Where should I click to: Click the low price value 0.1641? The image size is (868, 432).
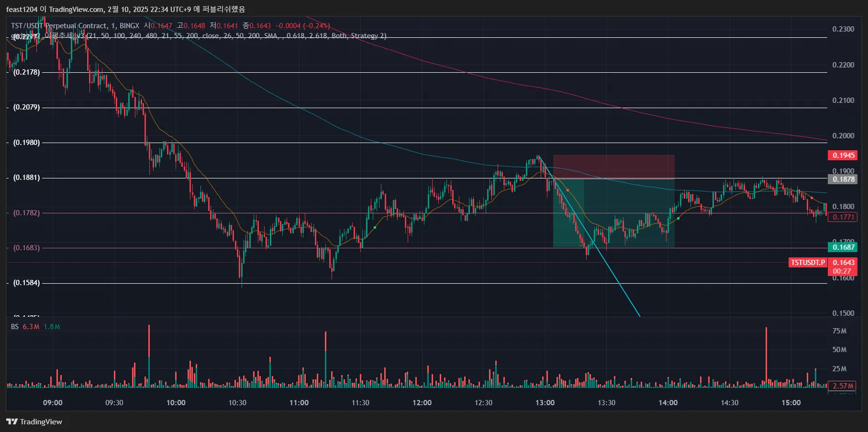tap(227, 26)
